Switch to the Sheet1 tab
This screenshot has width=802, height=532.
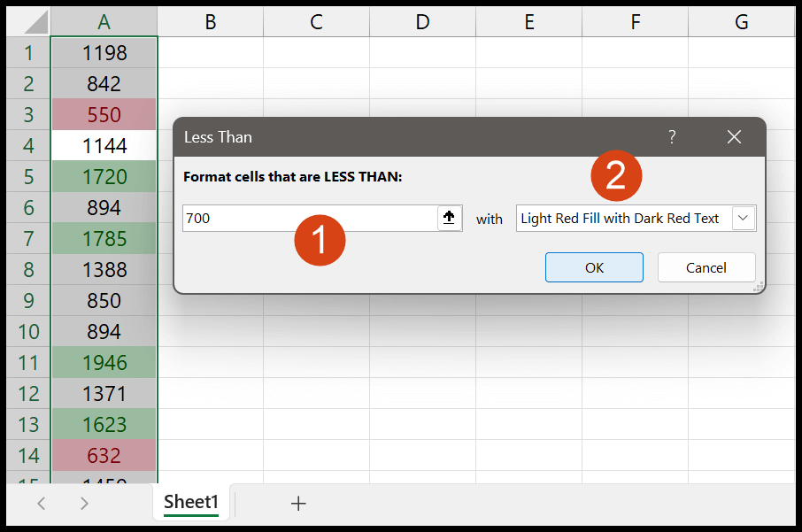(191, 502)
